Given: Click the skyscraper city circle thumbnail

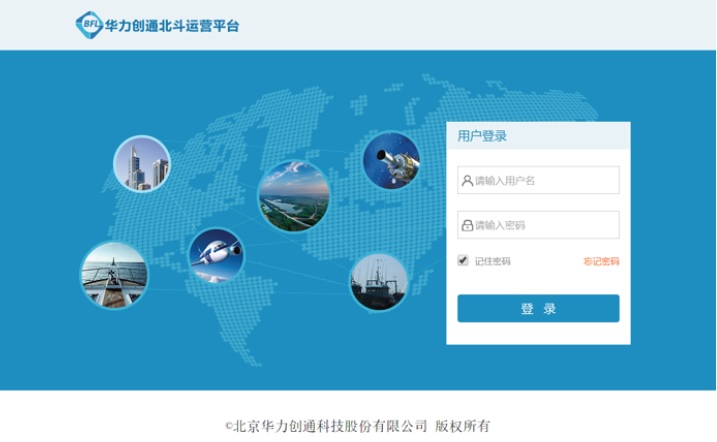Looking at the screenshot, I should [x=142, y=164].
